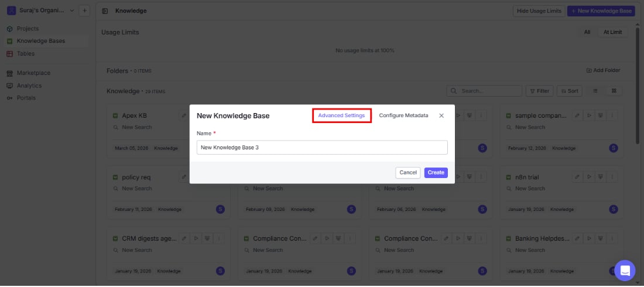Open the sample compan... knowledge base title

click(x=541, y=116)
